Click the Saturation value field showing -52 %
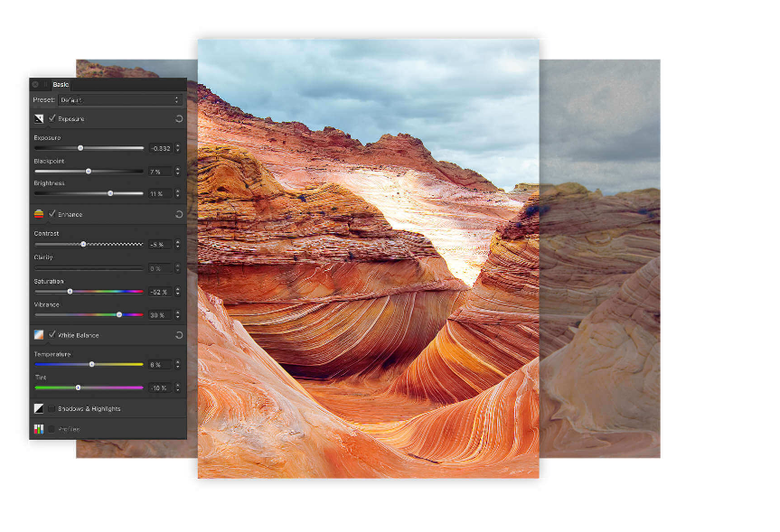Image resolution: width=780 pixels, height=532 pixels. 161,292
